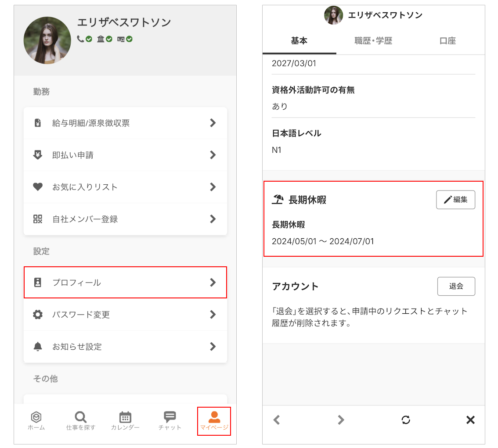Tap the beach umbrella icon beside 長期休暇
498x448 pixels.
[278, 200]
